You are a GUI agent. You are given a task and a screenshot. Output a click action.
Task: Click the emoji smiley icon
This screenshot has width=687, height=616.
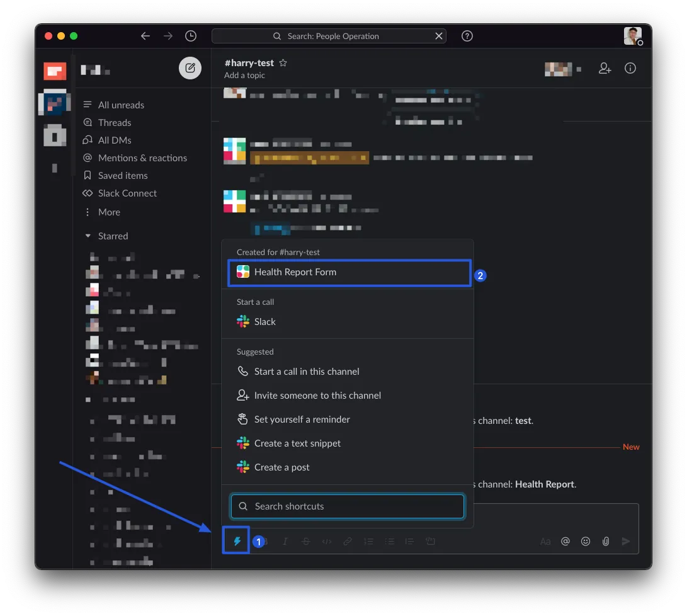586,542
